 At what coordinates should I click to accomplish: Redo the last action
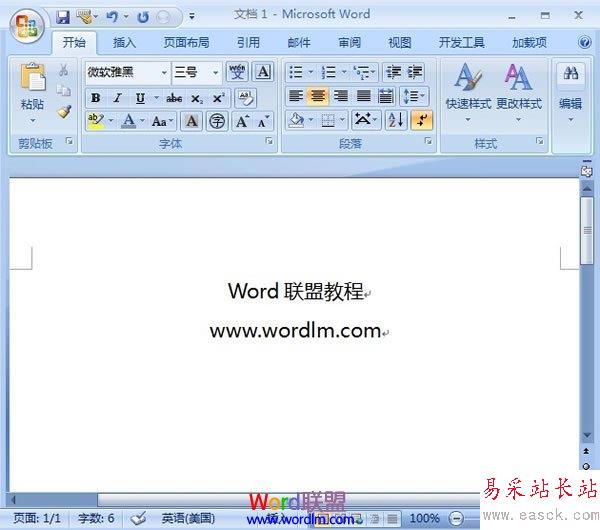143,17
